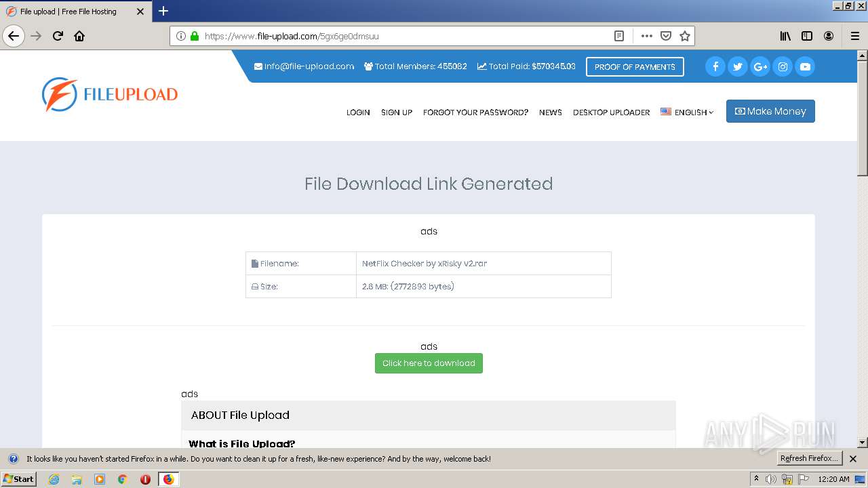Open a new browser tab with plus

tap(163, 11)
